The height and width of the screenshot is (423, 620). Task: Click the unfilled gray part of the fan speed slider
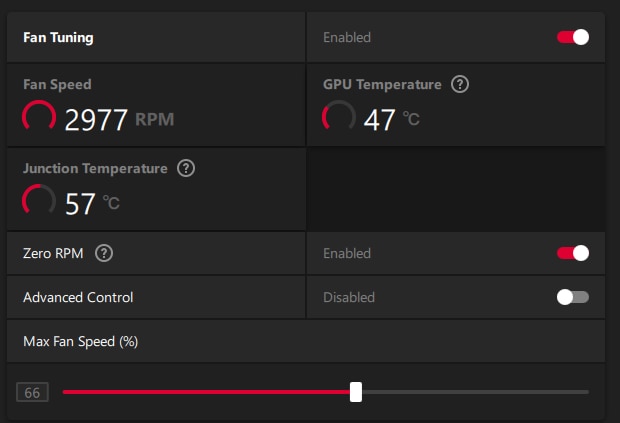475,392
